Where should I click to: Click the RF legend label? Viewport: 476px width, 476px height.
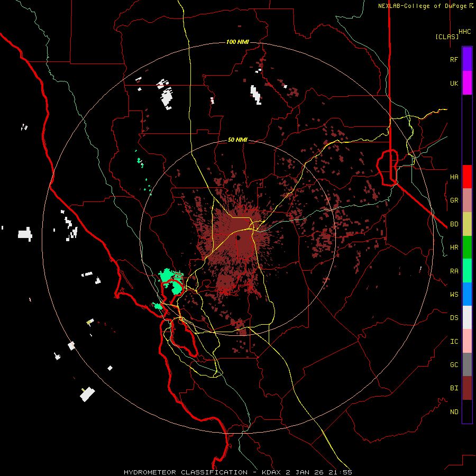(x=454, y=59)
